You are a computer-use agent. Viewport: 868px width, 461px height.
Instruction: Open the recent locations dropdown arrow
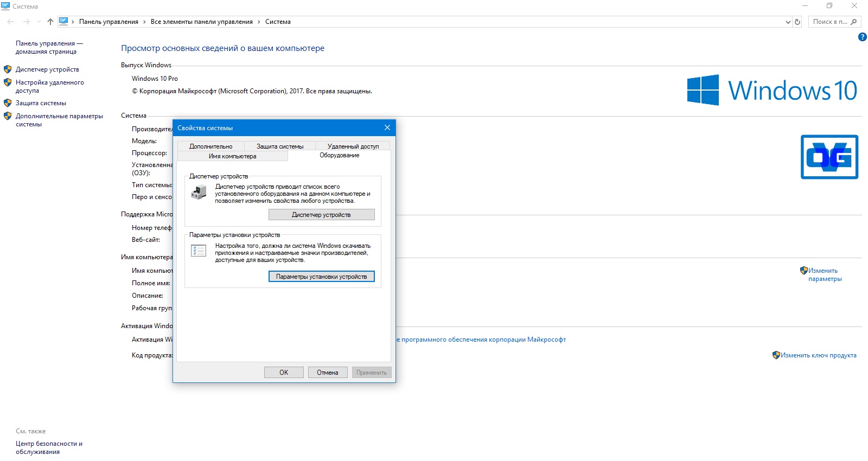pos(39,22)
